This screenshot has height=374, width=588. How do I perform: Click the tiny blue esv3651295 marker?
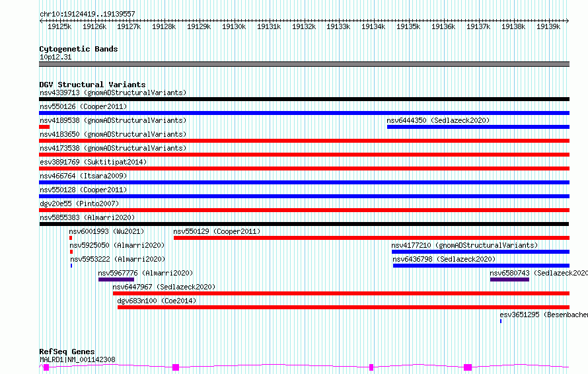(x=501, y=321)
